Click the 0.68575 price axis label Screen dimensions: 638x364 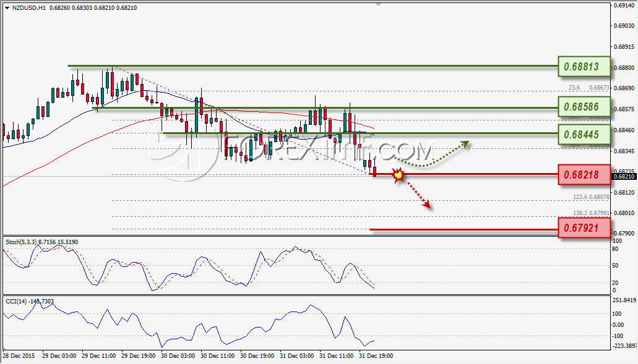[x=624, y=109]
